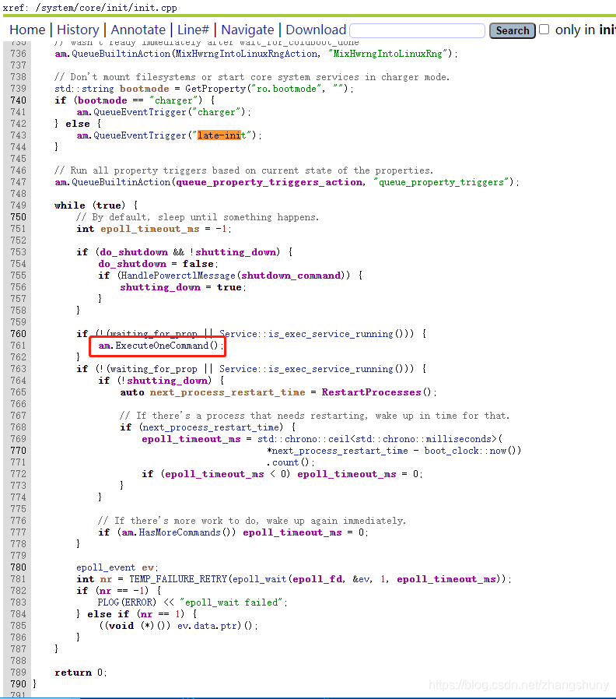Open next_process_restart_time on line 765
616x699 pixels.
click(228, 392)
